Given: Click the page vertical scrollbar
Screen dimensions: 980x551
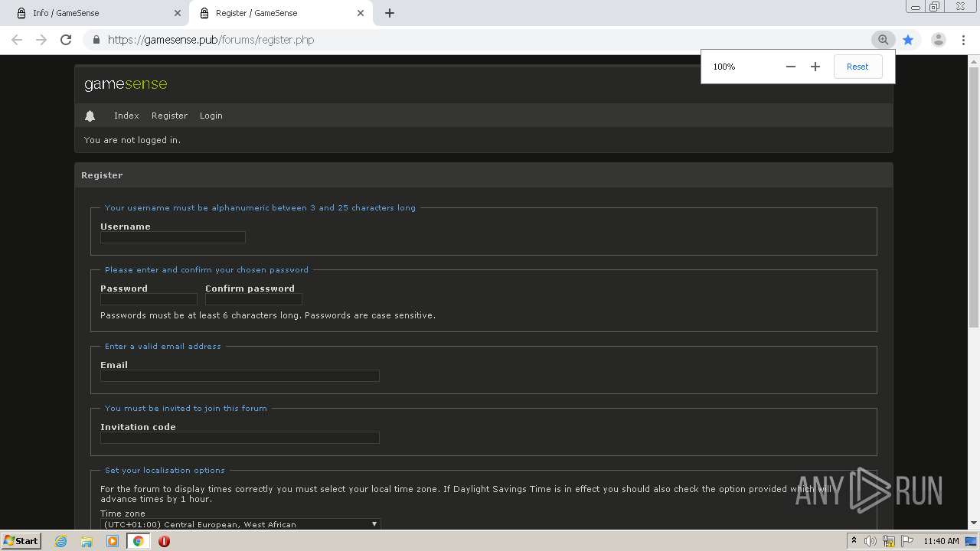Looking at the screenshot, I should 974,199.
